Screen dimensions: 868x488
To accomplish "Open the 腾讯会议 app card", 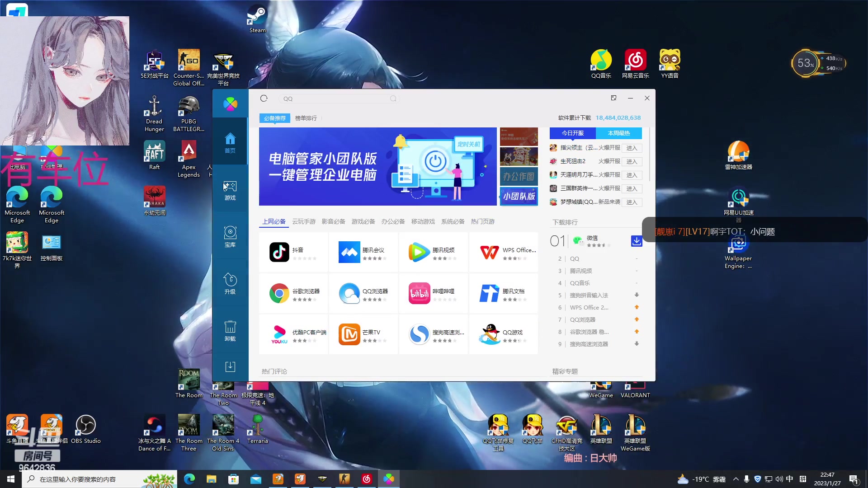I will (x=363, y=252).
